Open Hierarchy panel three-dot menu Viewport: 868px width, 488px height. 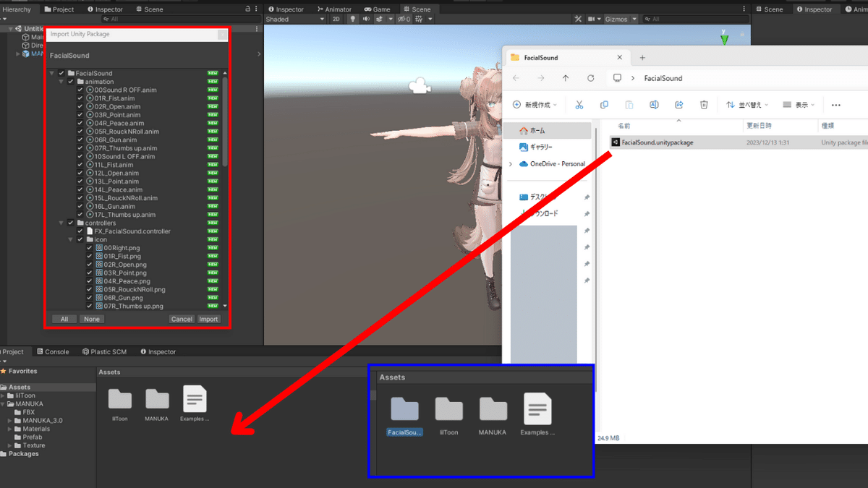pyautogui.click(x=258, y=9)
